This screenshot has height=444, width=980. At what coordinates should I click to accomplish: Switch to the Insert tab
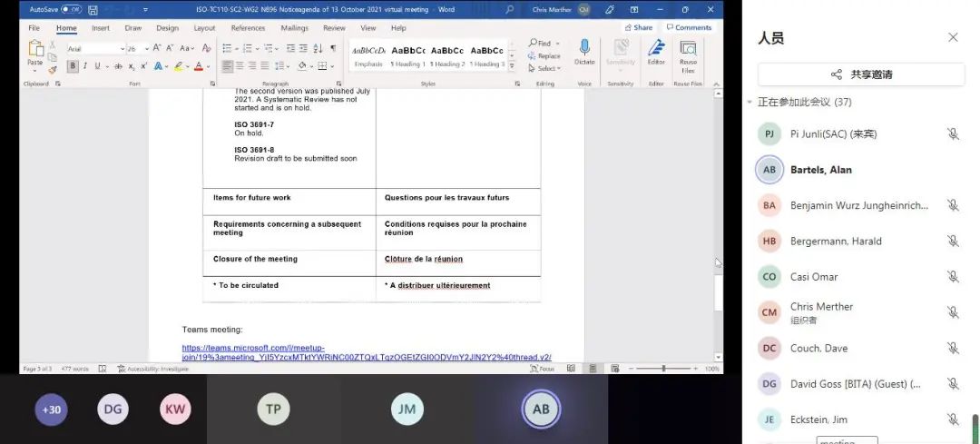click(100, 28)
